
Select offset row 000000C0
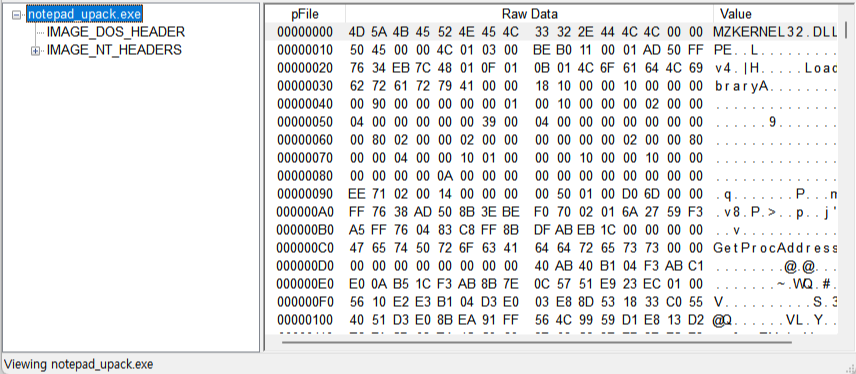click(551, 248)
